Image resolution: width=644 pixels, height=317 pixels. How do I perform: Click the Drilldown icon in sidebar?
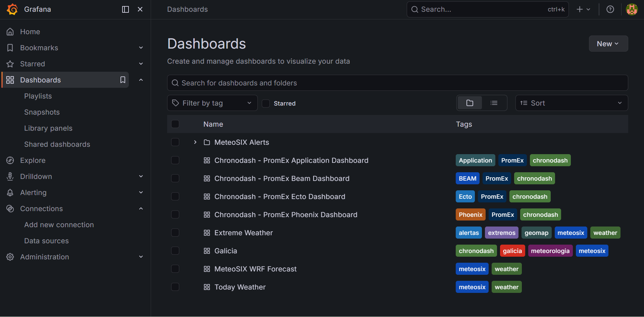[10, 177]
